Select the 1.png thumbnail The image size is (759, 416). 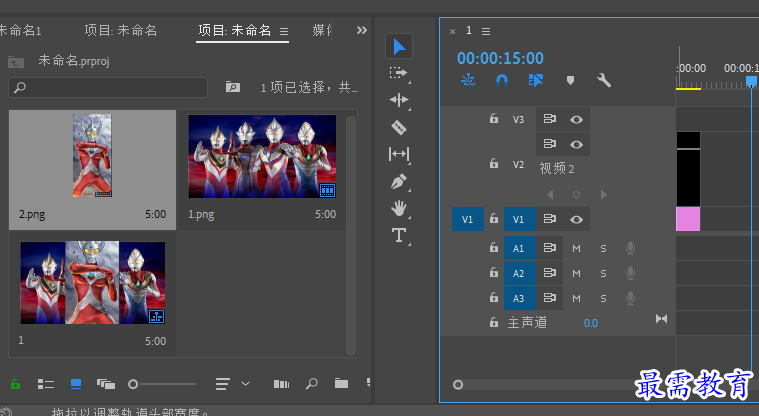coord(262,156)
